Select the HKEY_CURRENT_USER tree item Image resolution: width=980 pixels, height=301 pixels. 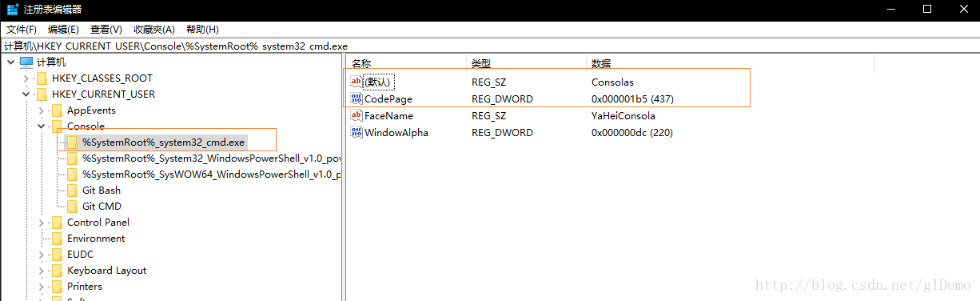coord(103,94)
